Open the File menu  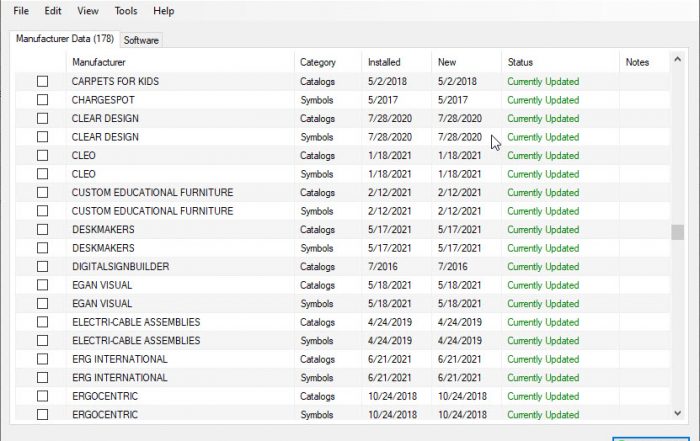(x=21, y=11)
